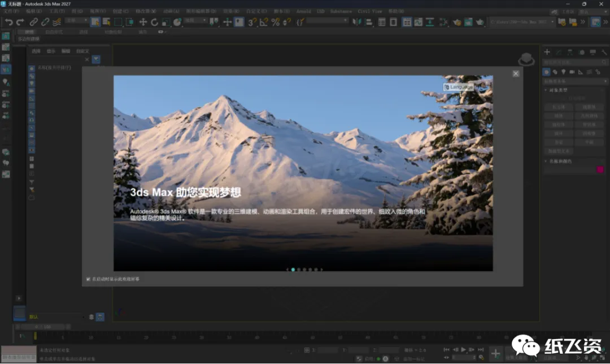Activate the Select and Move tool
The image size is (610, 364).
[x=143, y=22]
